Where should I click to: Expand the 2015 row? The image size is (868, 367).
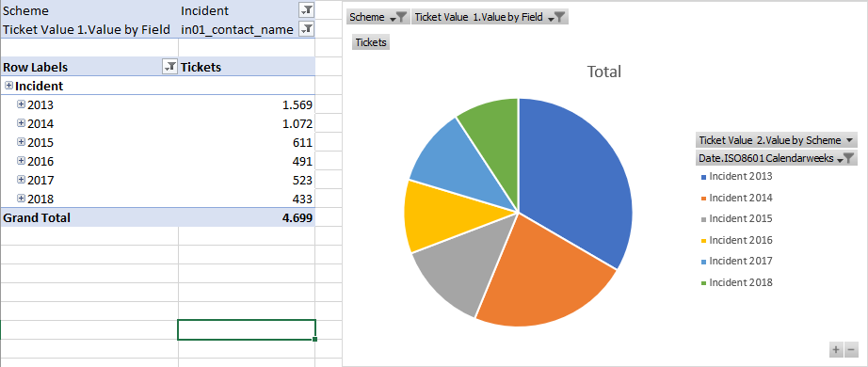[x=21, y=142]
